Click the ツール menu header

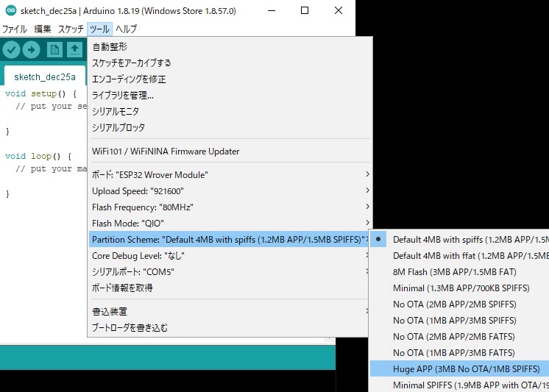pos(100,29)
